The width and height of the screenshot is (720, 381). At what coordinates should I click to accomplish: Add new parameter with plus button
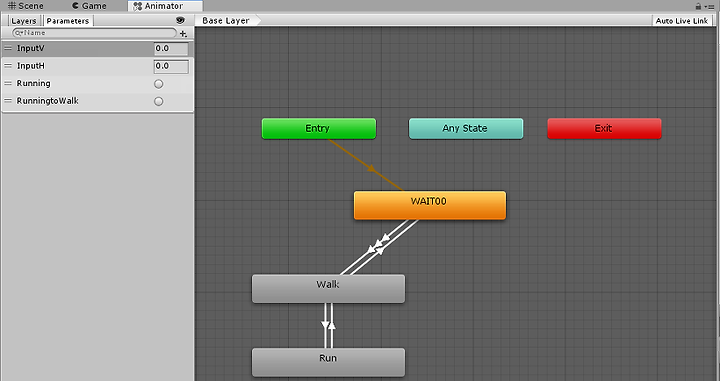[x=183, y=34]
